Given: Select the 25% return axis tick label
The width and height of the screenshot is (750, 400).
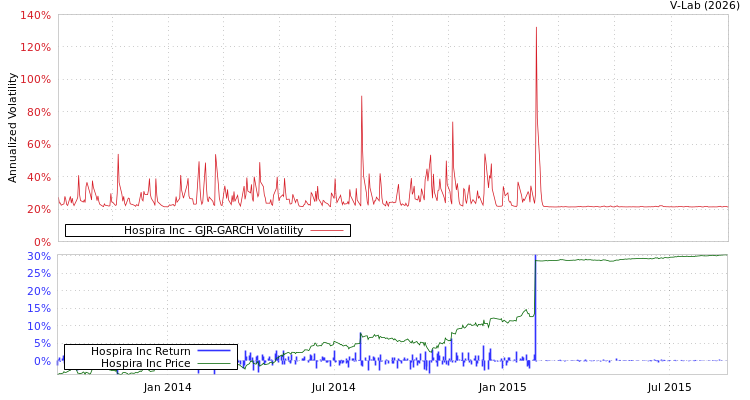Looking at the screenshot, I should click(x=38, y=274).
